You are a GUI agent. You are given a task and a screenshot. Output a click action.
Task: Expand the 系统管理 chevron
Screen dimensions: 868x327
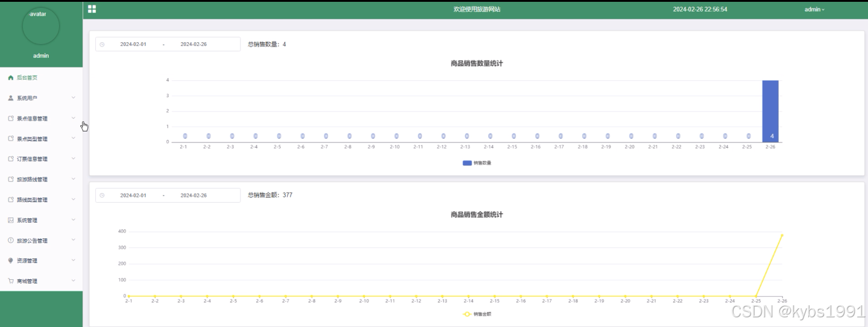coord(74,220)
